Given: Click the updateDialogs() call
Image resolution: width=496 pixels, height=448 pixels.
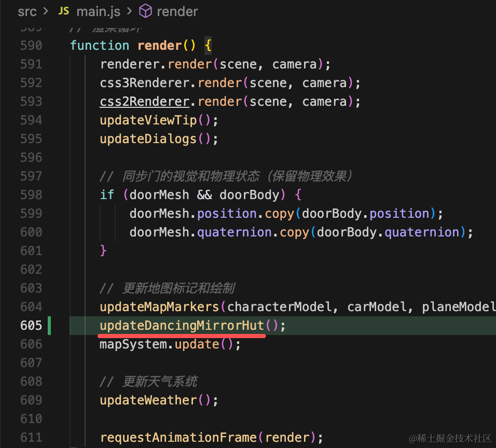Looking at the screenshot, I should (159, 139).
